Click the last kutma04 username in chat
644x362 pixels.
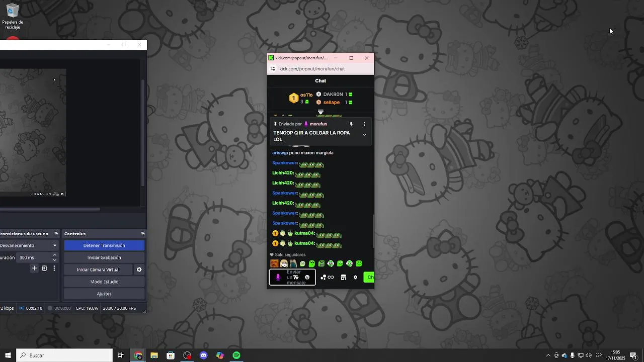click(304, 243)
